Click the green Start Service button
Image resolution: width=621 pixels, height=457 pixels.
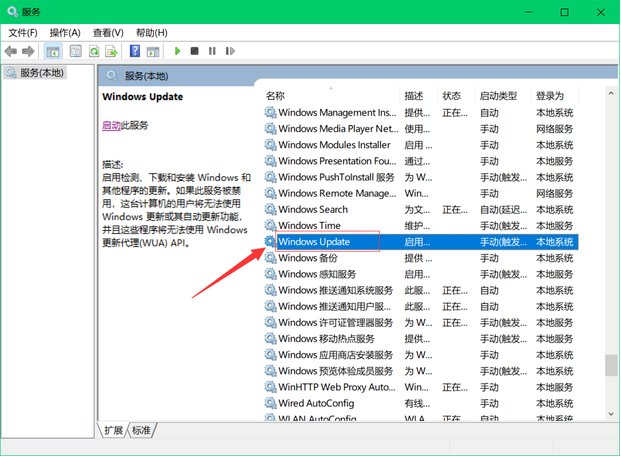(177, 51)
